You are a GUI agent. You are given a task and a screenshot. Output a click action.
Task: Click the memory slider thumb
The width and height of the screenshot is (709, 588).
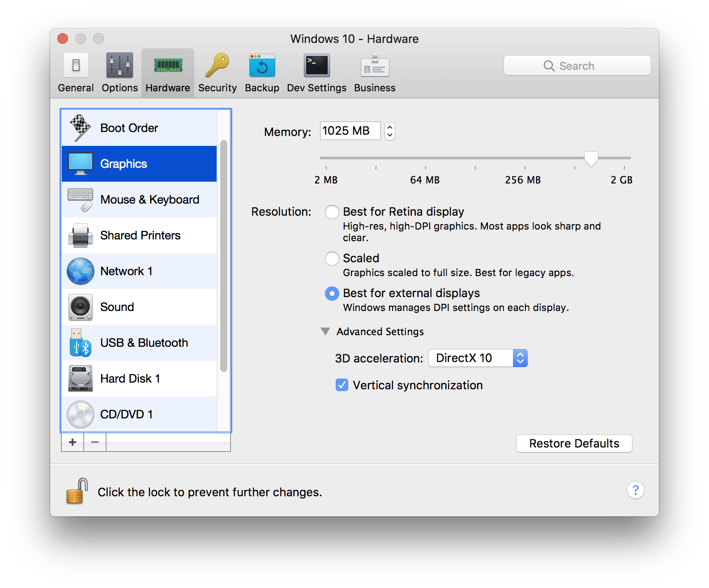(x=591, y=159)
